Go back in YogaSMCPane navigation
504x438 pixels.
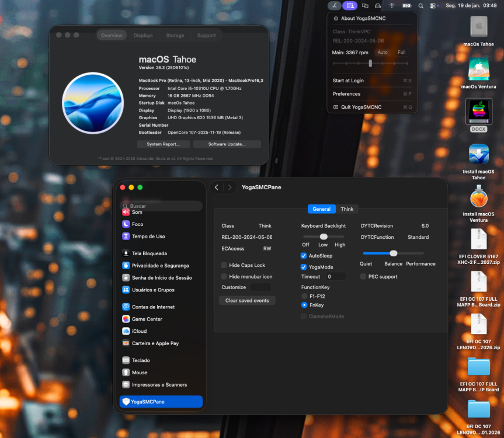pyautogui.click(x=217, y=187)
